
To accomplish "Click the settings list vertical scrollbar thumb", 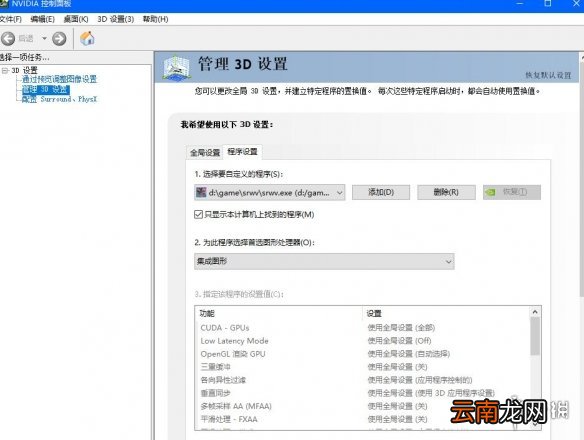I will [x=535, y=336].
